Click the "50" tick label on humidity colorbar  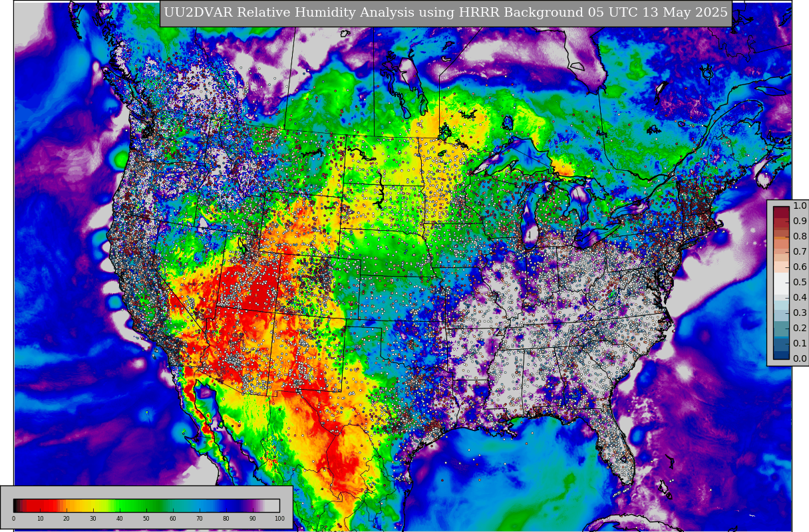(146, 519)
